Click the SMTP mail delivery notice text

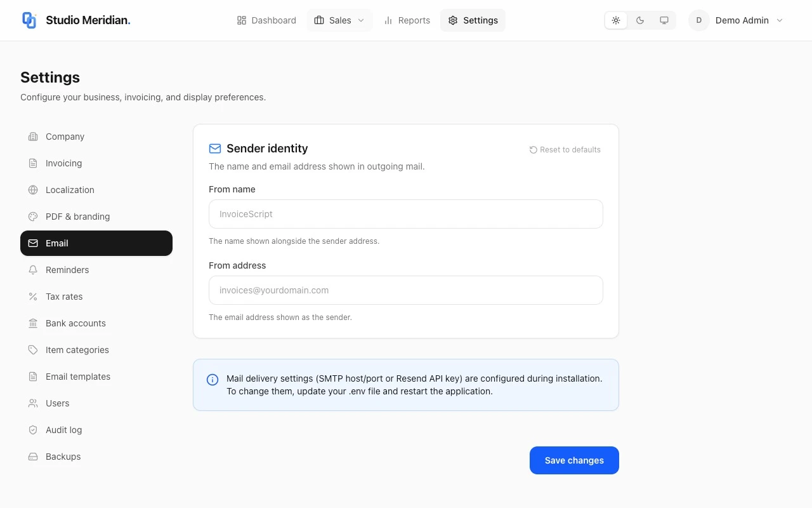414,385
